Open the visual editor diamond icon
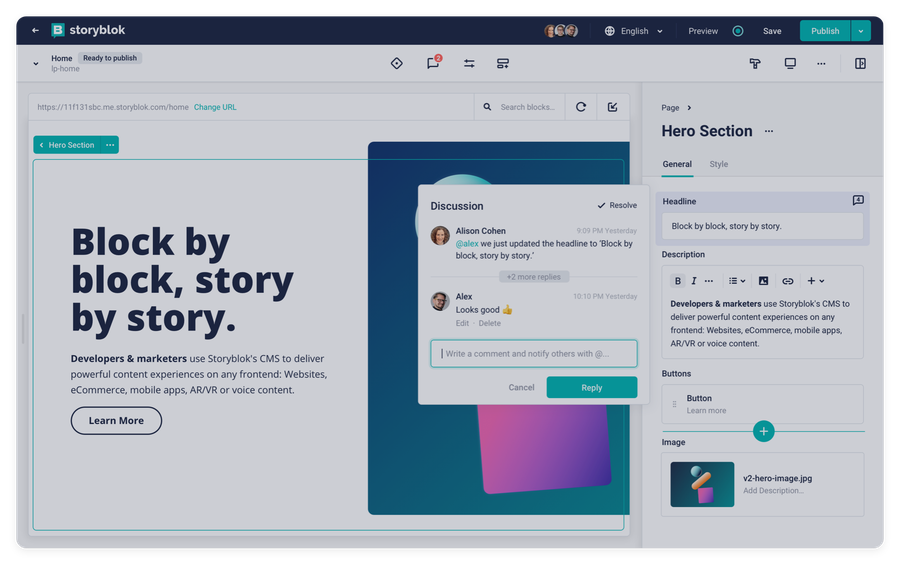900x564 pixels. pyautogui.click(x=397, y=63)
